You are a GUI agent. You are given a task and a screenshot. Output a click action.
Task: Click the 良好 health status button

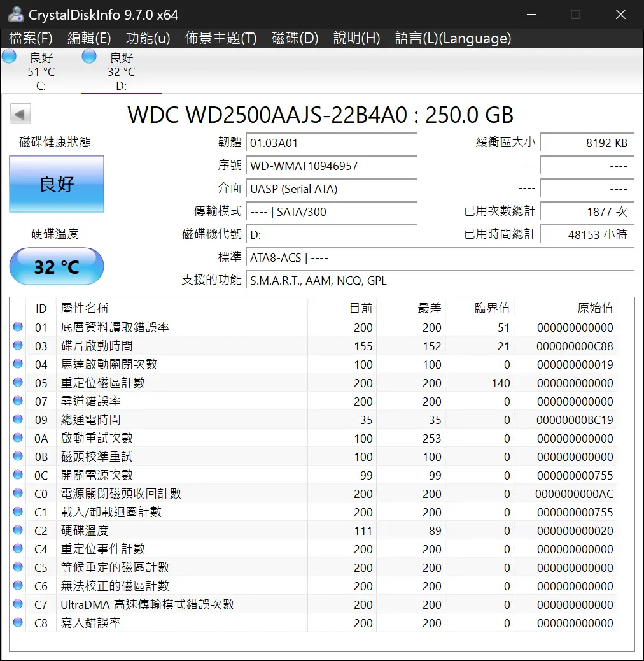point(57,184)
